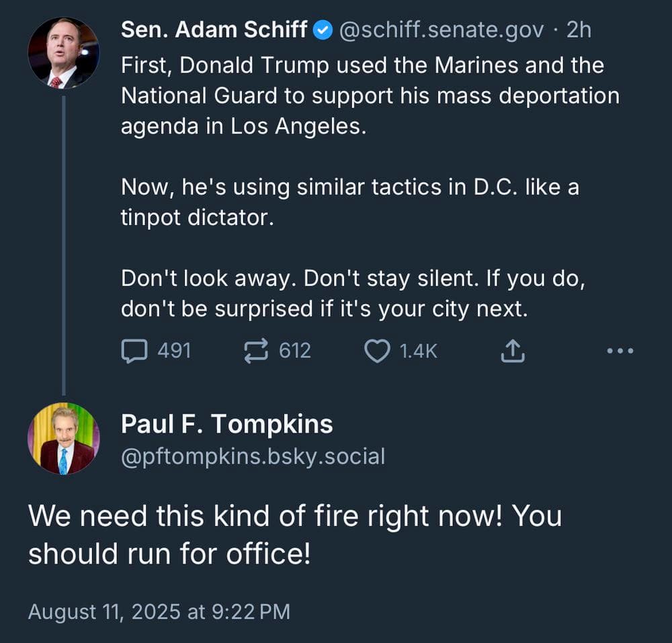672x643 pixels.
Task: Click the 2h timestamp on Schiff's post
Action: coord(579,30)
